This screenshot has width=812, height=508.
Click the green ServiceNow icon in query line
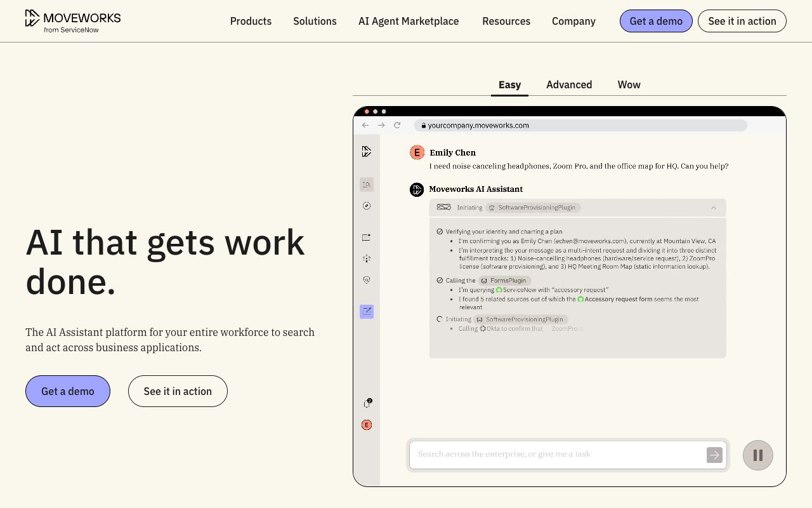(x=499, y=290)
